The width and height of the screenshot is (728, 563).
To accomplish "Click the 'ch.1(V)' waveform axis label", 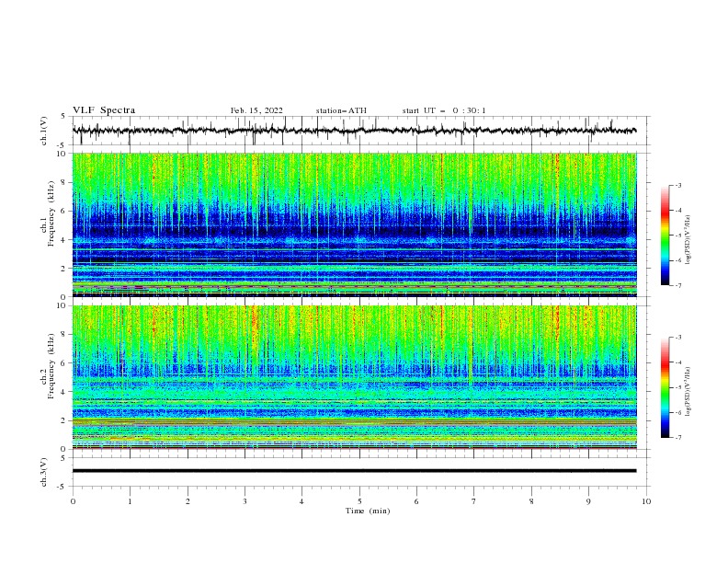I will (44, 131).
